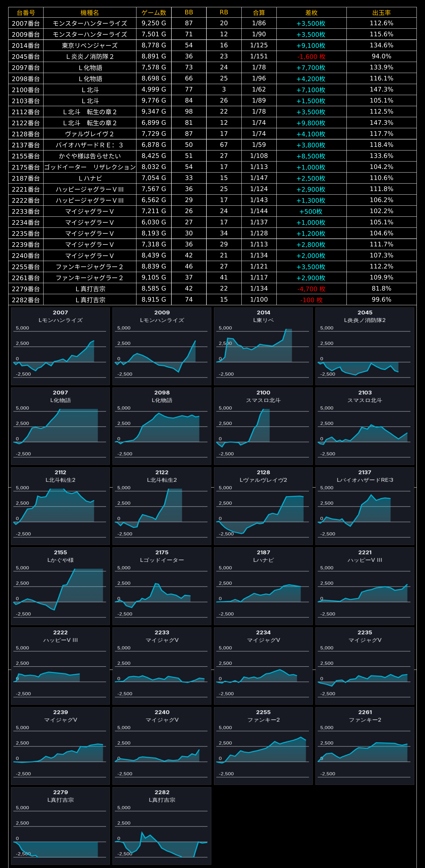Open the 2122 L北斗転生2 graph
The height and width of the screenshot is (868, 425).
[x=162, y=506]
